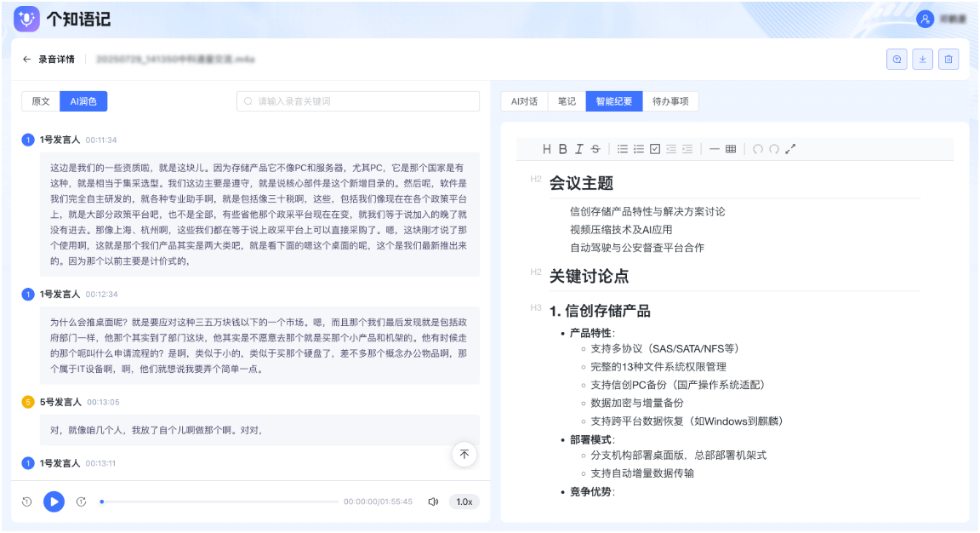
Task: Apply bold formatting in the editor toolbar
Action: pyautogui.click(x=562, y=149)
